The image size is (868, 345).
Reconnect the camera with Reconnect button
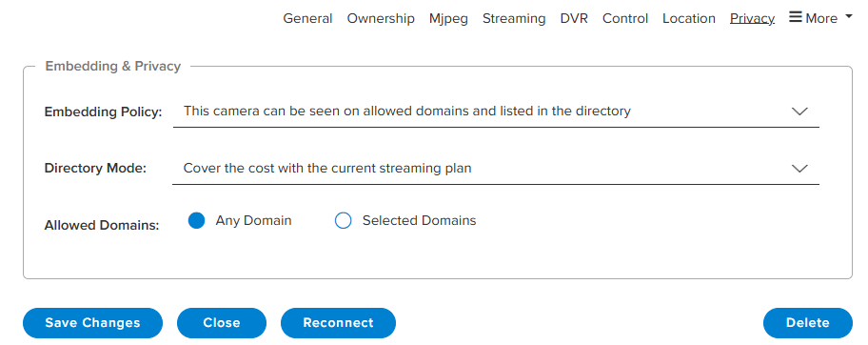pos(338,323)
